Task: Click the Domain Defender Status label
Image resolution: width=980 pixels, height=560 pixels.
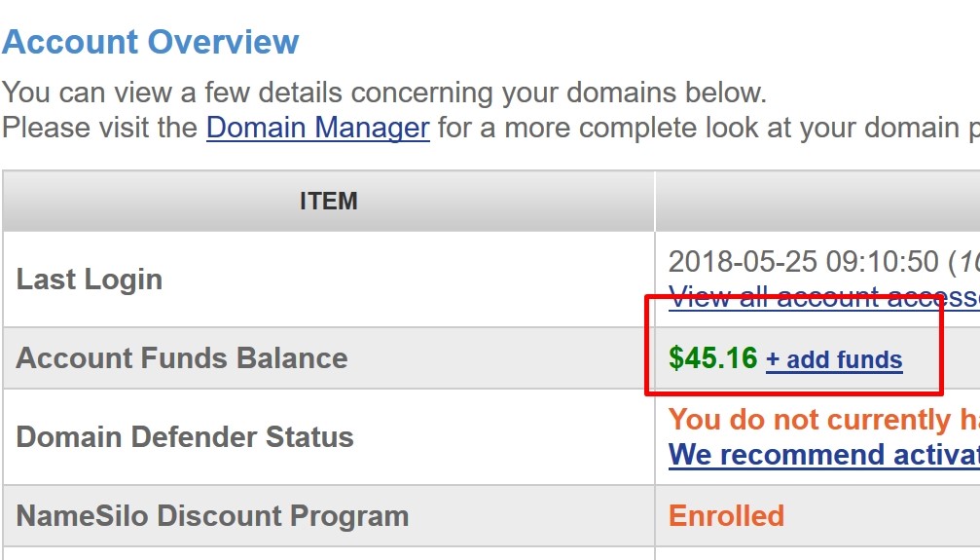Action: coord(185,436)
